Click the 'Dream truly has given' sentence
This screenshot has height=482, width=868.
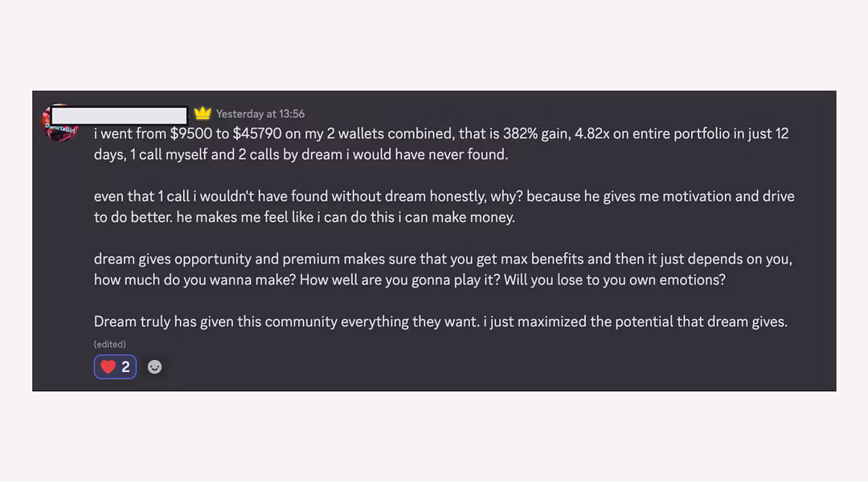pyautogui.click(x=286, y=321)
